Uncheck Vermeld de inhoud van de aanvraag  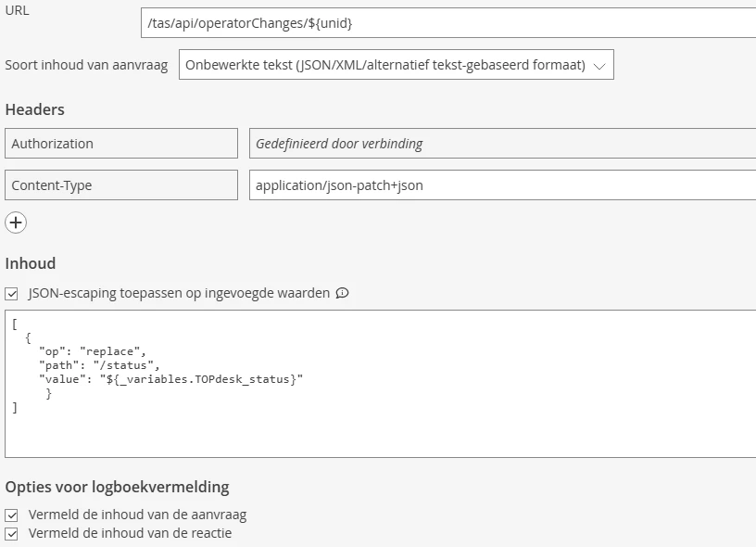click(x=12, y=515)
